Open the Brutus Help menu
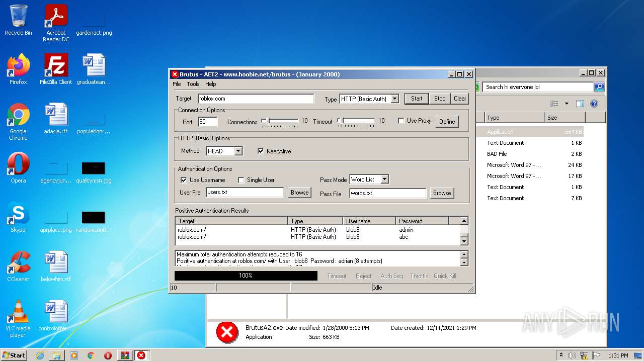This screenshot has height=362, width=644. click(211, 84)
